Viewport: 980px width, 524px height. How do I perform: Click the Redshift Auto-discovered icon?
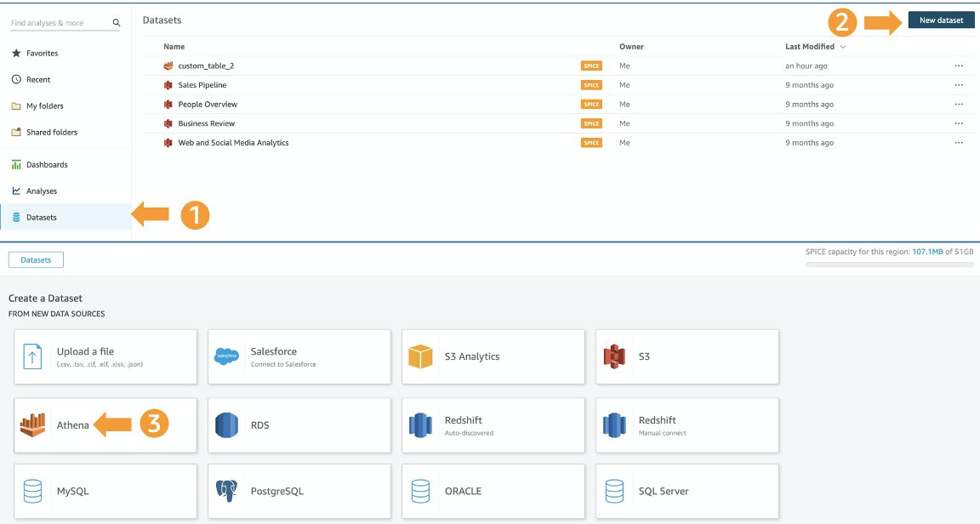click(x=420, y=425)
